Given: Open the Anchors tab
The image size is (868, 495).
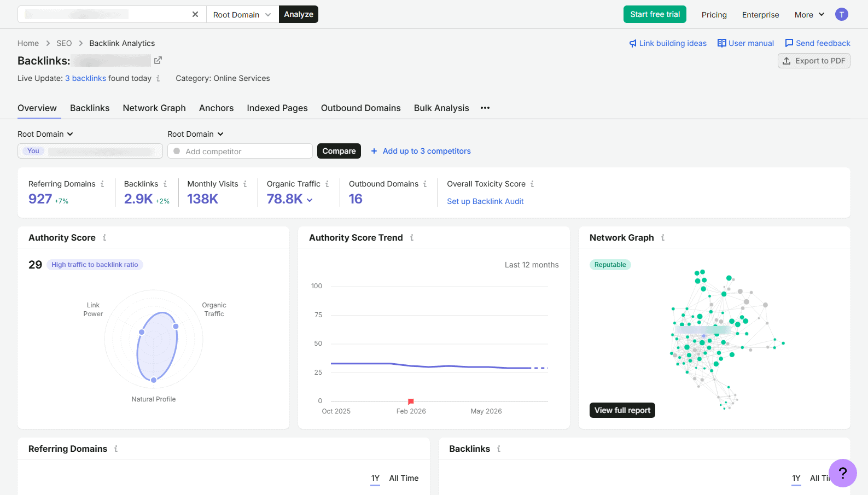Looking at the screenshot, I should (x=216, y=108).
